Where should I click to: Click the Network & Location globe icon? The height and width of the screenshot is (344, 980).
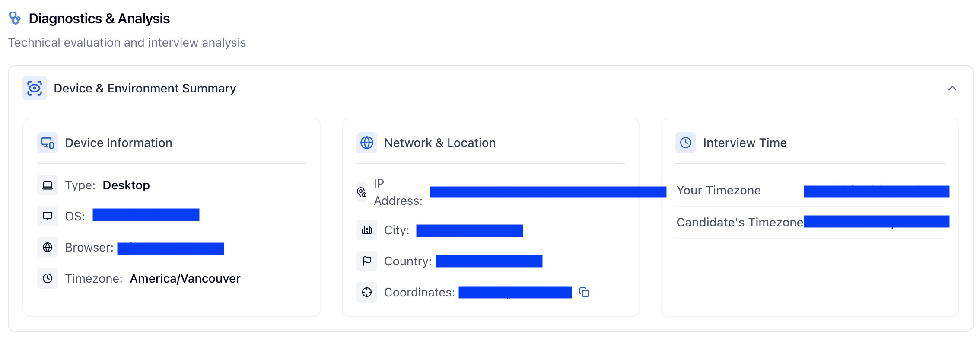click(x=367, y=143)
